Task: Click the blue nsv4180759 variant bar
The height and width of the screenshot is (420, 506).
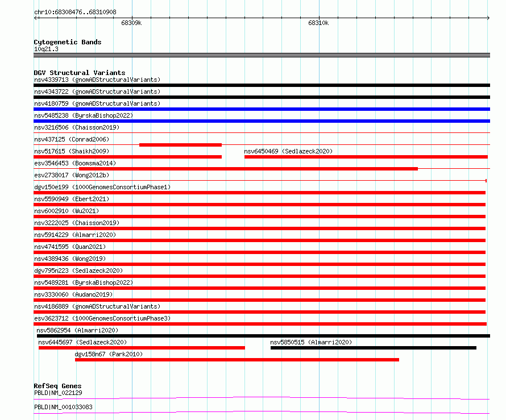Action: 262,109
